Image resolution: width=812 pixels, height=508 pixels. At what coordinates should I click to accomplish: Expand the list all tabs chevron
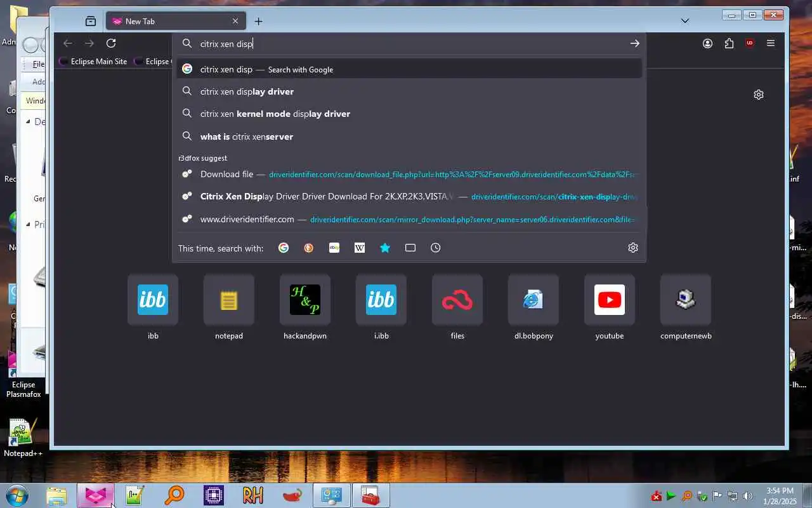pos(685,21)
